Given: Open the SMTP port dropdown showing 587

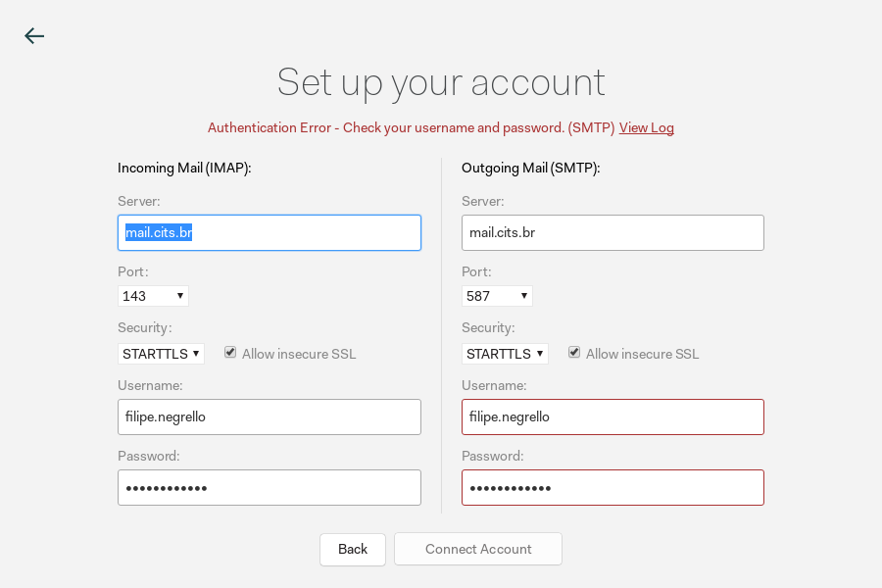Looking at the screenshot, I should 497,296.
